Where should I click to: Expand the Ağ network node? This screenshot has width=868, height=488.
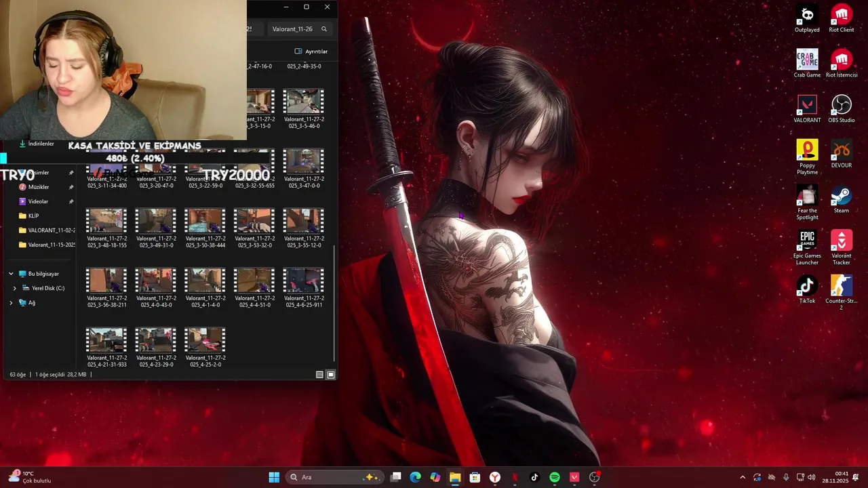pos(11,303)
